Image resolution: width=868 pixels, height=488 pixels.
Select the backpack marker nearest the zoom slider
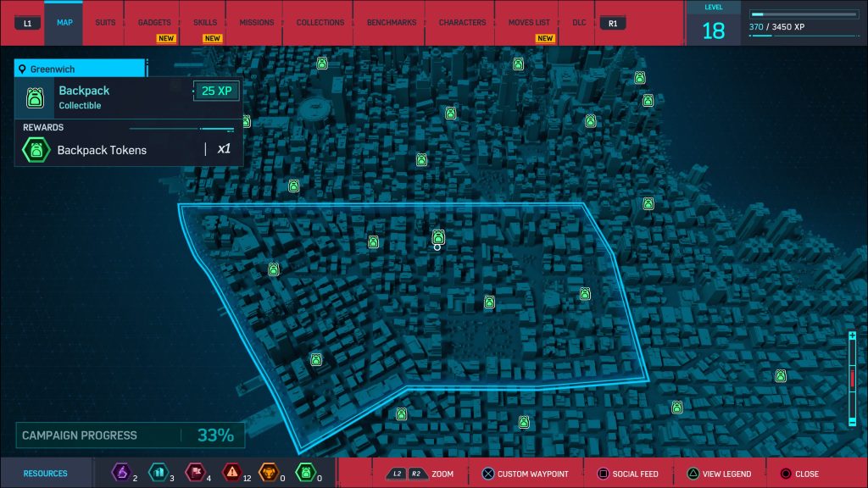[781, 376]
